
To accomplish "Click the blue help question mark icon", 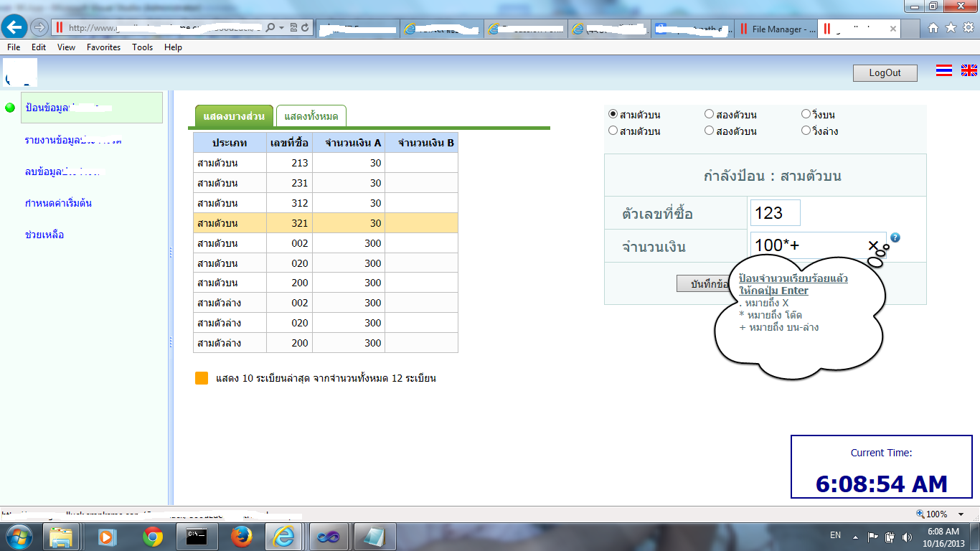I will pyautogui.click(x=895, y=237).
